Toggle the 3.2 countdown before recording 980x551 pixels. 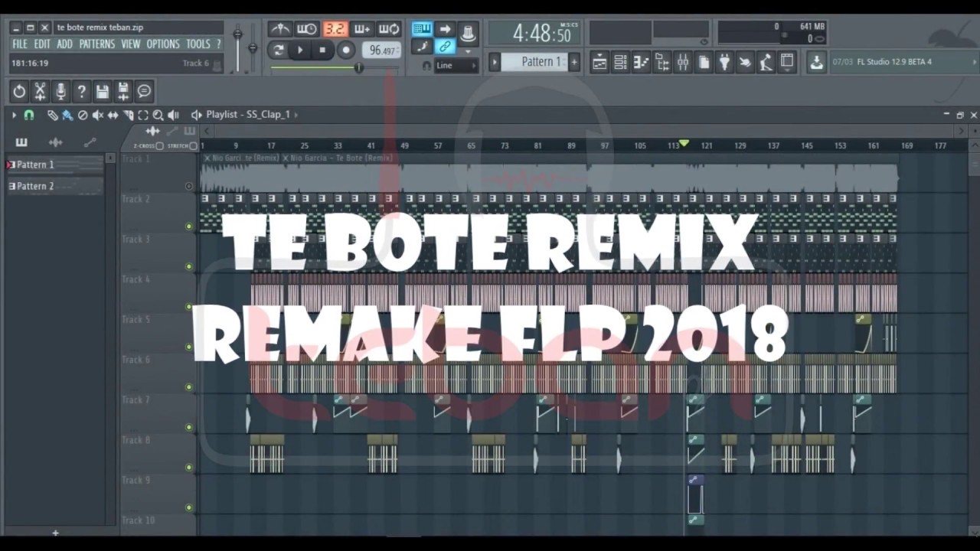point(335,29)
